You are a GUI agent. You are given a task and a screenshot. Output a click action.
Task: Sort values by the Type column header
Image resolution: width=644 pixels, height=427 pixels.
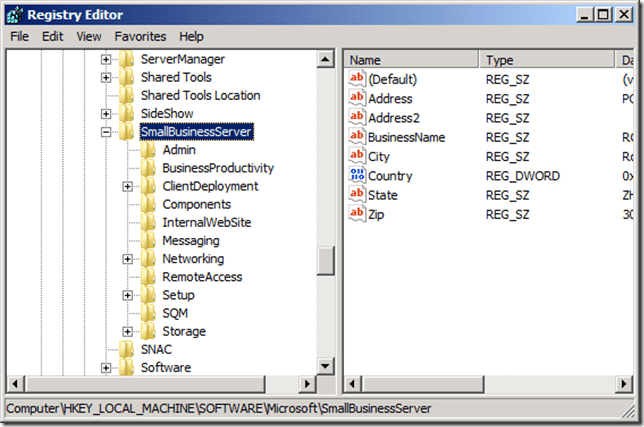[x=547, y=60]
